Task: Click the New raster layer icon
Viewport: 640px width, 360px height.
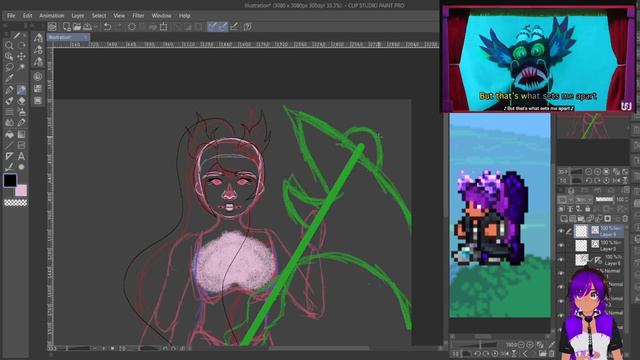Action: point(564,219)
